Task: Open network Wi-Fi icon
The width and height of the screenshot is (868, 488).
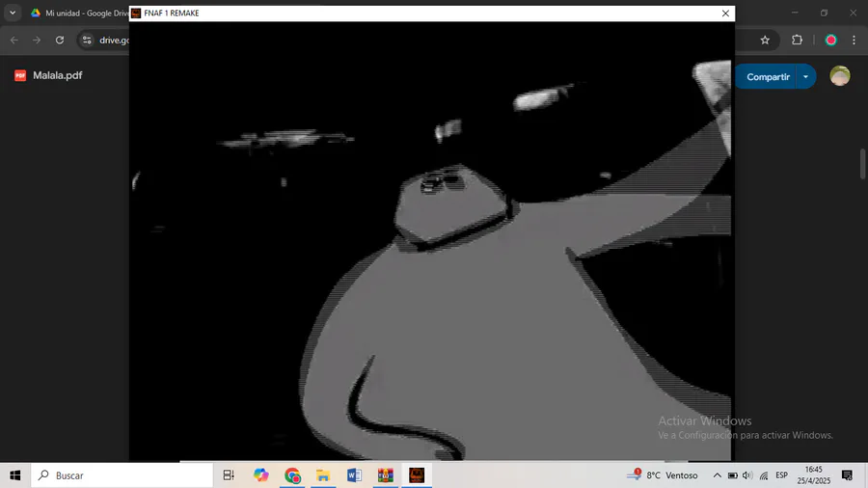Action: click(764, 475)
